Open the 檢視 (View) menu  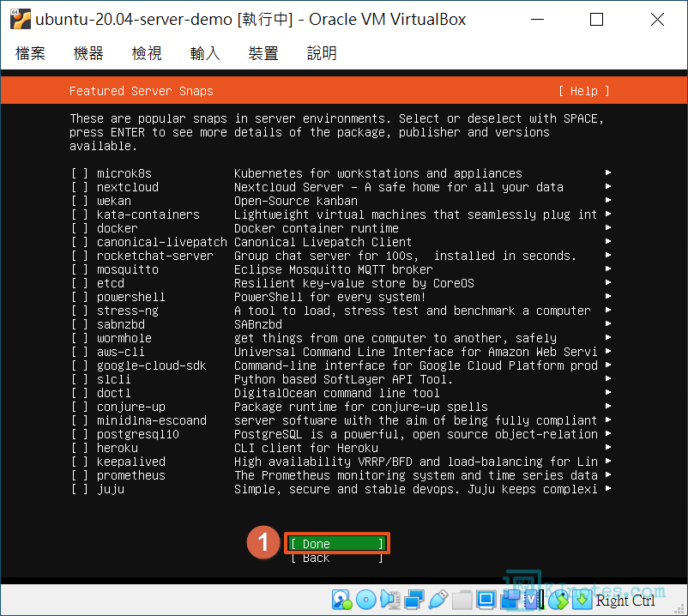click(x=147, y=53)
